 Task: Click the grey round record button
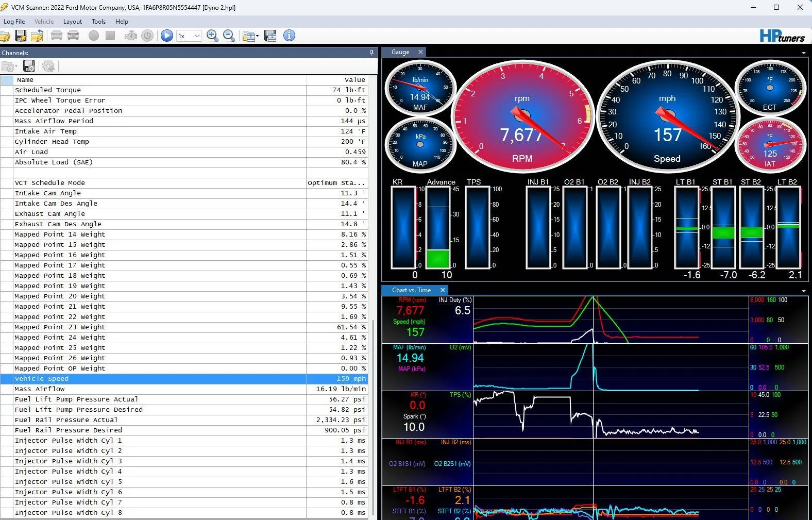pos(93,36)
